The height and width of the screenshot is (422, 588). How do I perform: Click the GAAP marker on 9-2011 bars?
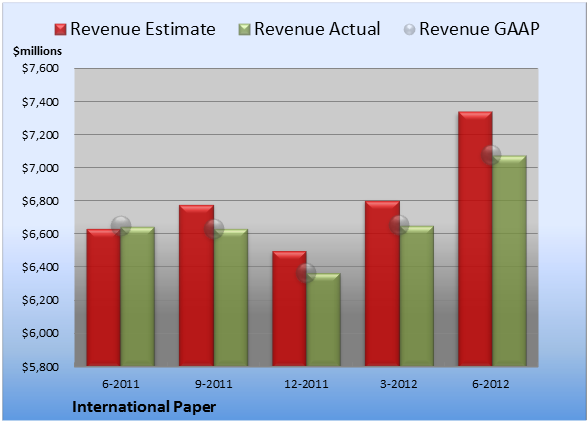click(x=214, y=229)
